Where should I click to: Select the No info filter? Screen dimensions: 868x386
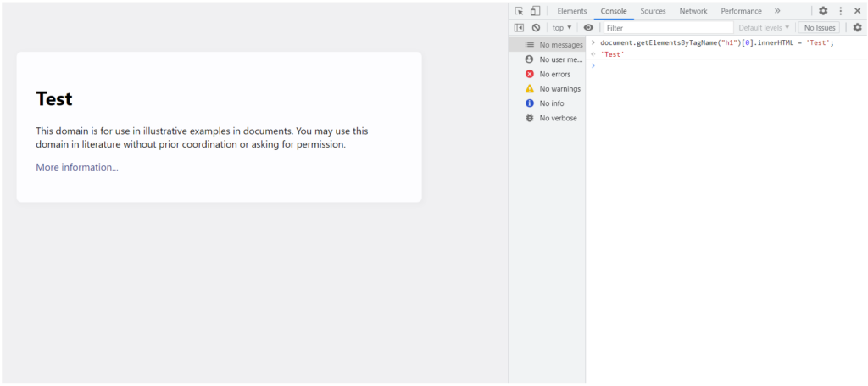click(x=547, y=103)
